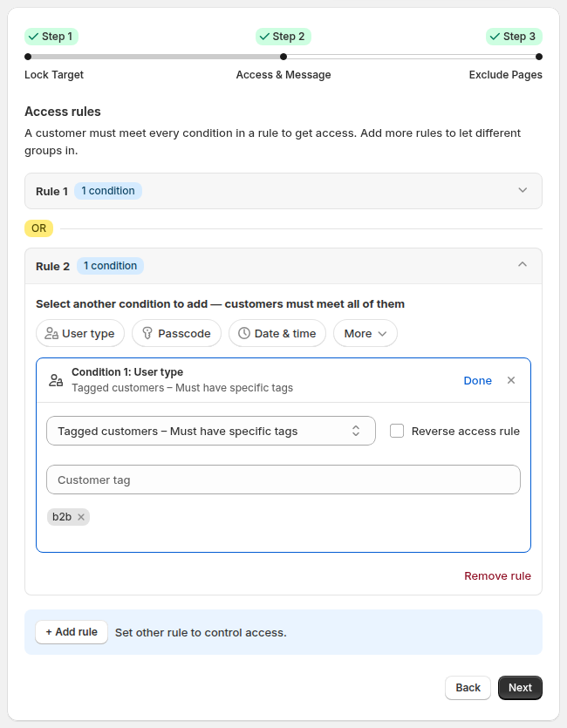Click the 'Rule 2' title text
Image resolution: width=567 pixels, height=728 pixels.
52,266
